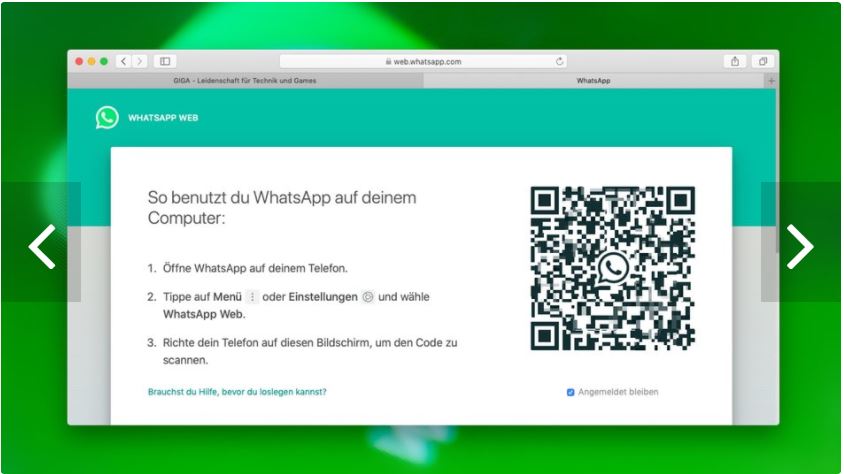Click heading So benutzt du WhatsApp
This screenshot has height=474, width=844.
click(x=282, y=208)
